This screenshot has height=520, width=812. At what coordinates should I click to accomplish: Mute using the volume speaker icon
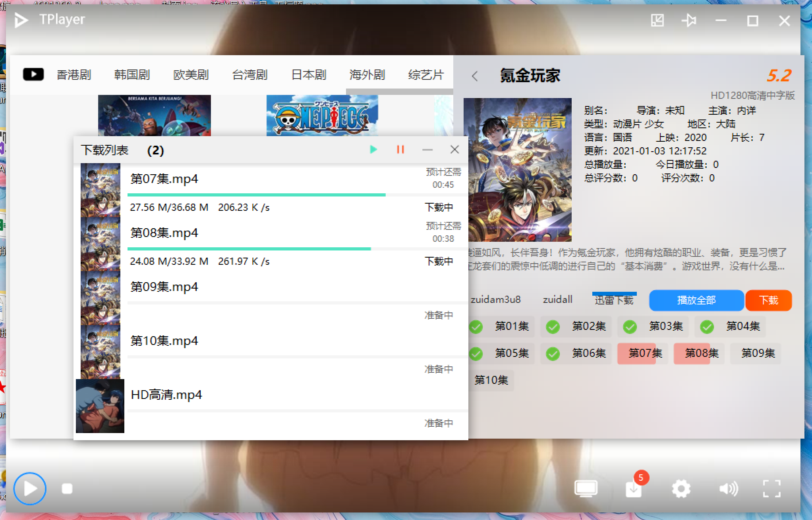[728, 489]
